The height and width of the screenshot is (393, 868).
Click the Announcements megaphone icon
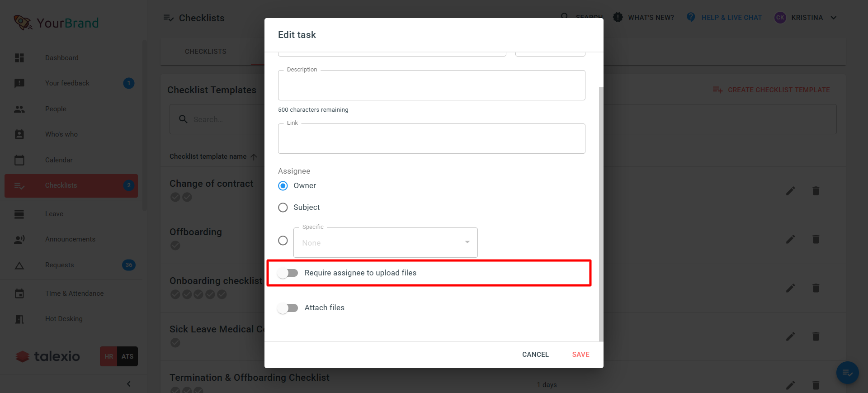coord(19,239)
